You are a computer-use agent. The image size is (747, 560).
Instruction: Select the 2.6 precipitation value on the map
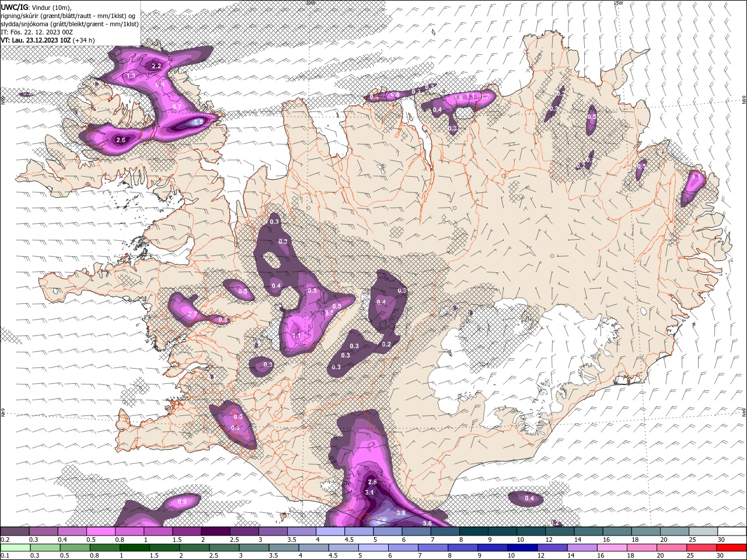click(121, 140)
